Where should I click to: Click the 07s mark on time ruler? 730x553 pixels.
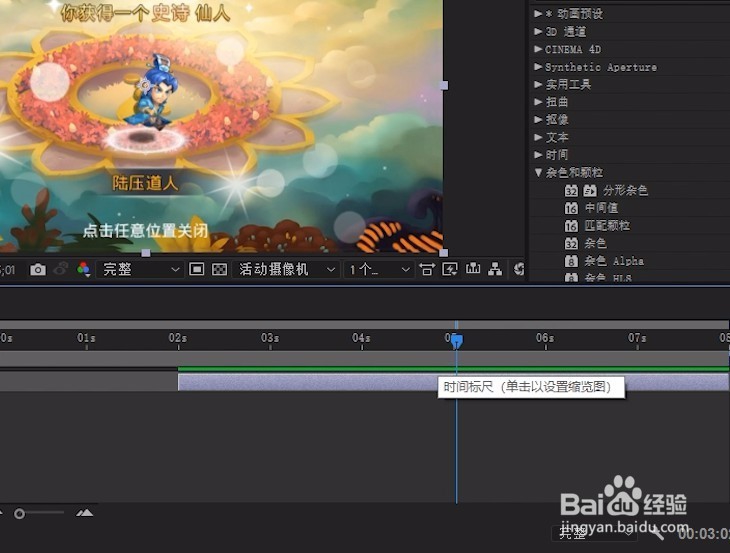point(637,338)
